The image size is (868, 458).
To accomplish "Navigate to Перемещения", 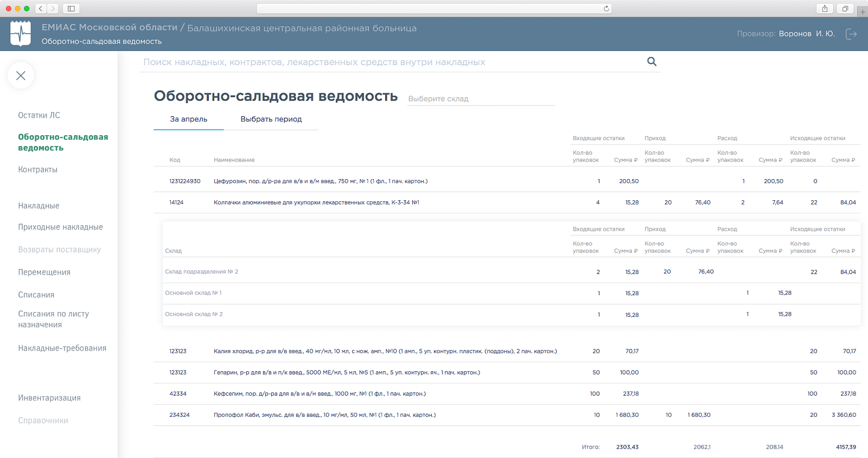I will (44, 272).
